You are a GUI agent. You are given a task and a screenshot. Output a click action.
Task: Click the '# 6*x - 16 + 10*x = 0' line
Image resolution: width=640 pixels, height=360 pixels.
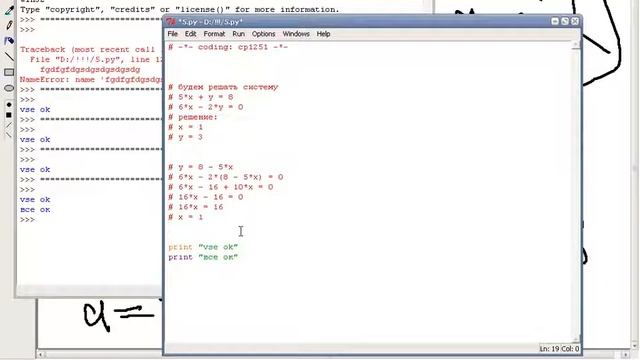tap(220, 187)
